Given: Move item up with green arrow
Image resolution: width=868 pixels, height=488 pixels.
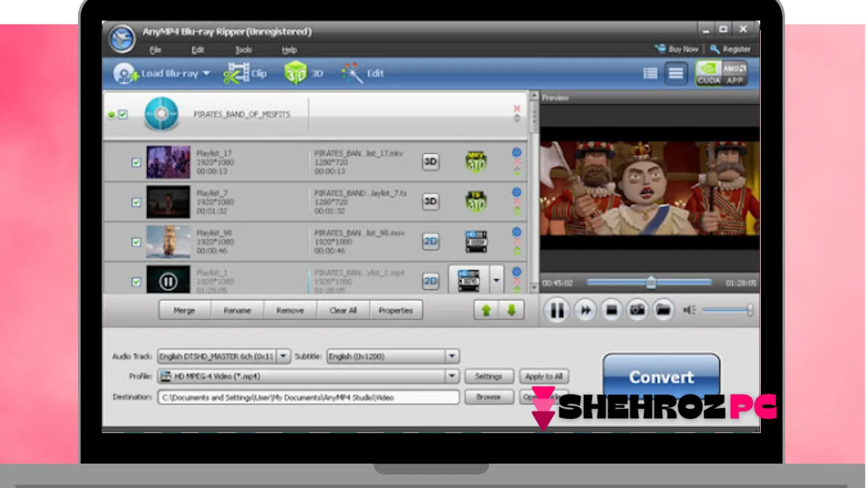Looking at the screenshot, I should coord(486,310).
